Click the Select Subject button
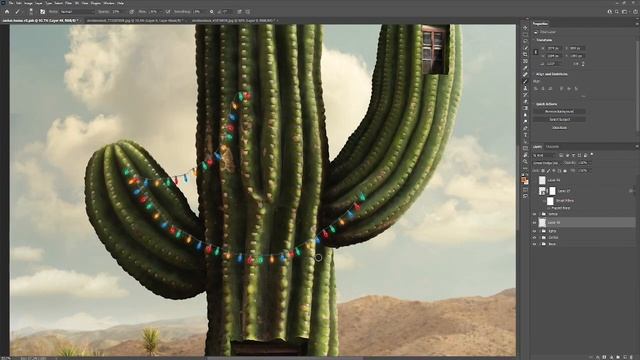The image size is (640, 360). tap(559, 119)
